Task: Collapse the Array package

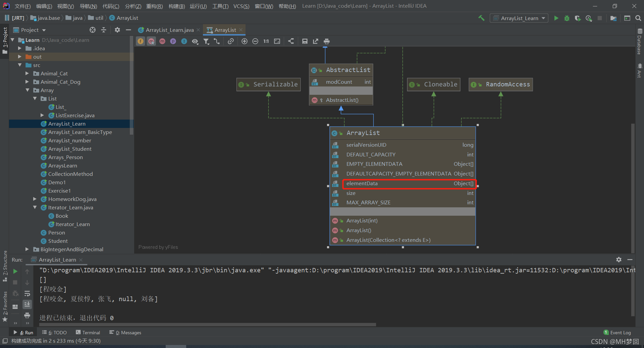Action: pyautogui.click(x=27, y=90)
